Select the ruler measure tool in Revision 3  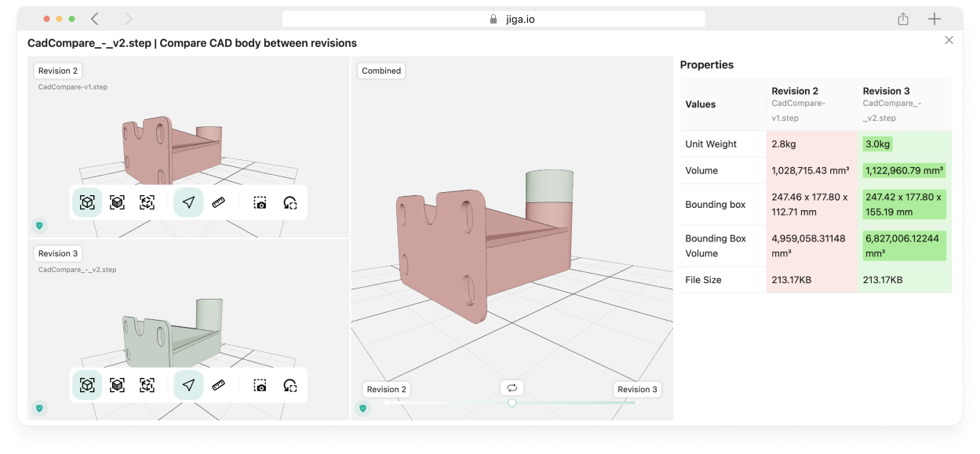click(x=219, y=385)
